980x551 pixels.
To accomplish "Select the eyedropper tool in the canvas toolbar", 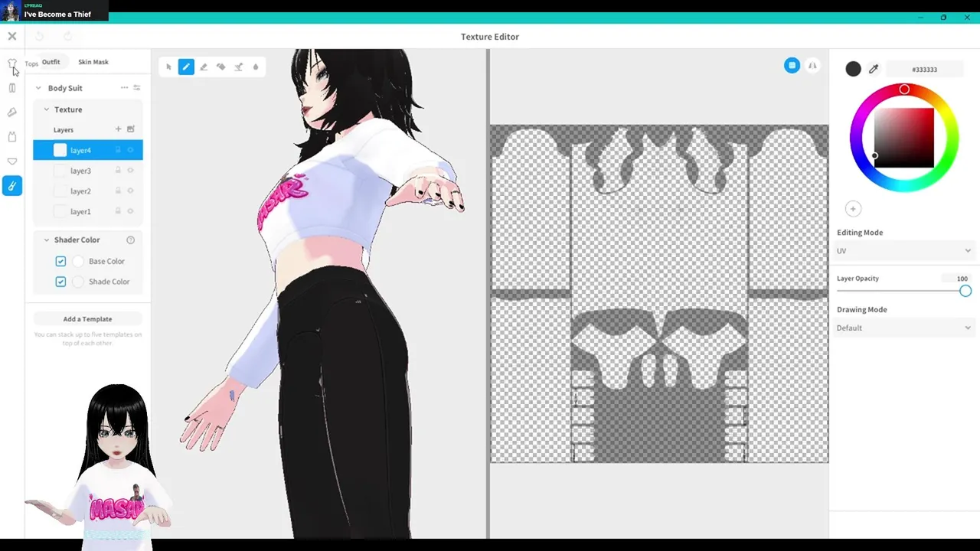I will tap(239, 67).
